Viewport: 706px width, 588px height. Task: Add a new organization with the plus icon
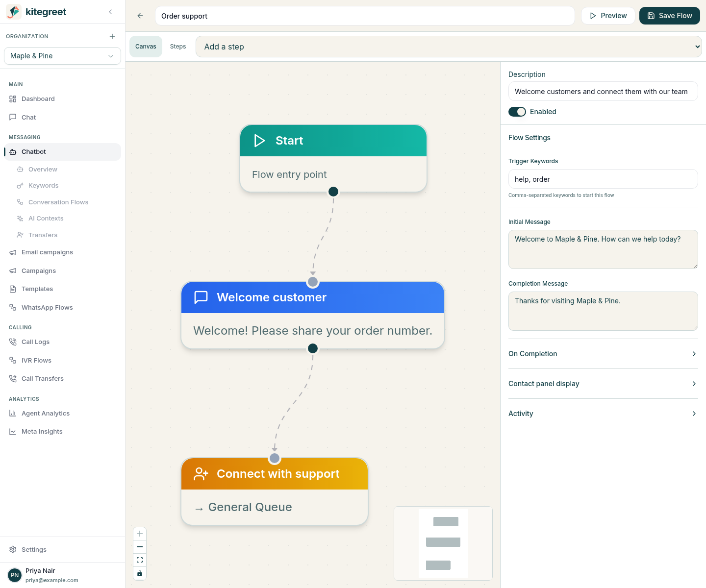[x=112, y=36]
